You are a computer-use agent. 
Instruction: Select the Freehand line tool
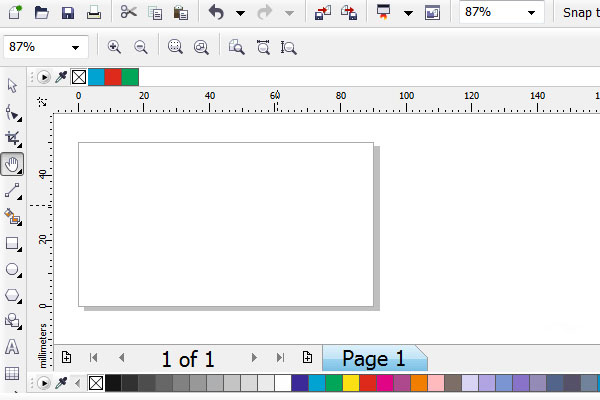(13, 191)
